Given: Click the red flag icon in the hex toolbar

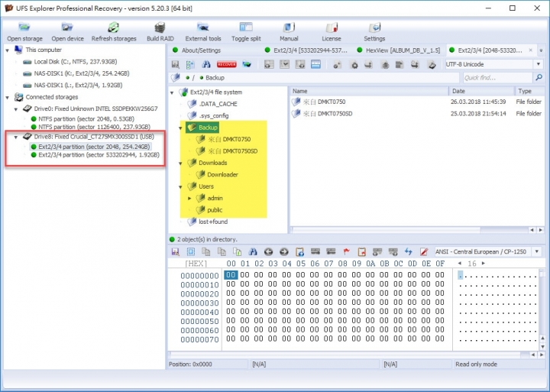Looking at the screenshot, I should pyautogui.click(x=346, y=251).
